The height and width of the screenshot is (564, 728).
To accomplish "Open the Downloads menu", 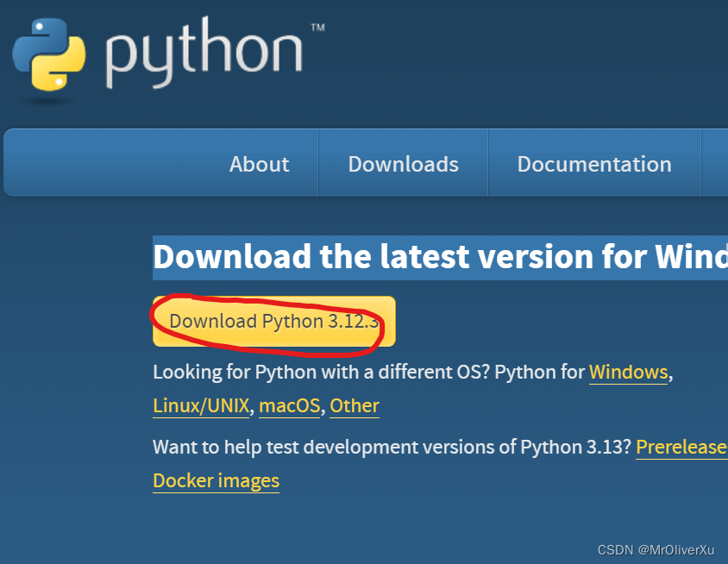I will [403, 163].
